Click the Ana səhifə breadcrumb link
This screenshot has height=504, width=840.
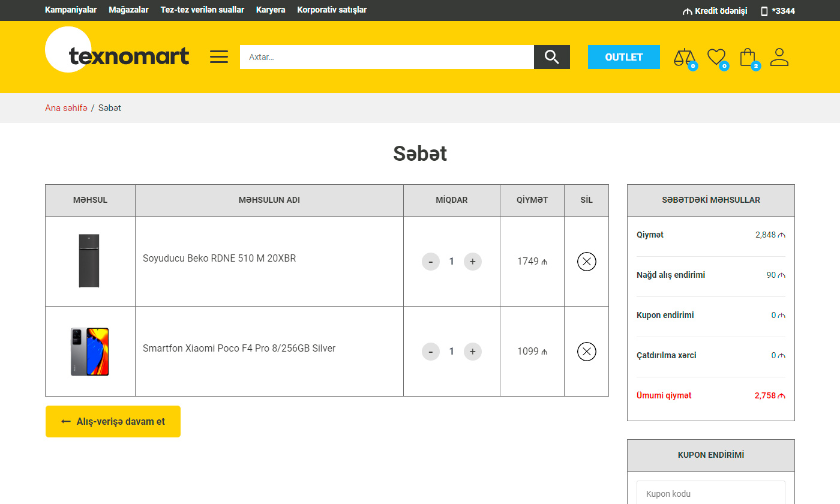[66, 108]
